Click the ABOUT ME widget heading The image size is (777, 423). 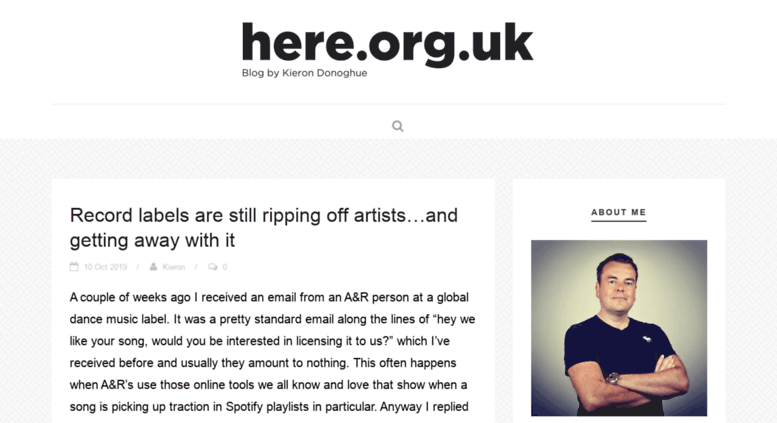coord(618,212)
